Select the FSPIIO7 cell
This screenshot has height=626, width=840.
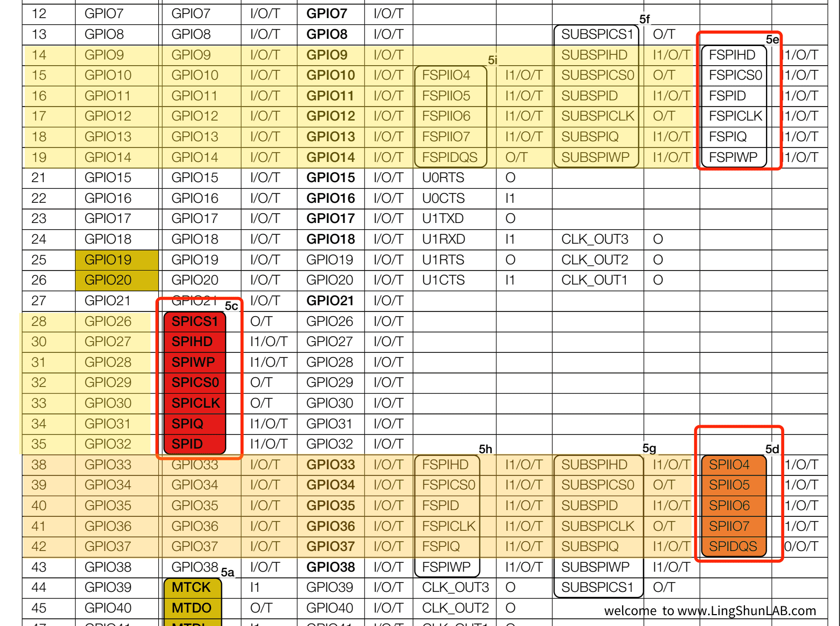coord(451,137)
